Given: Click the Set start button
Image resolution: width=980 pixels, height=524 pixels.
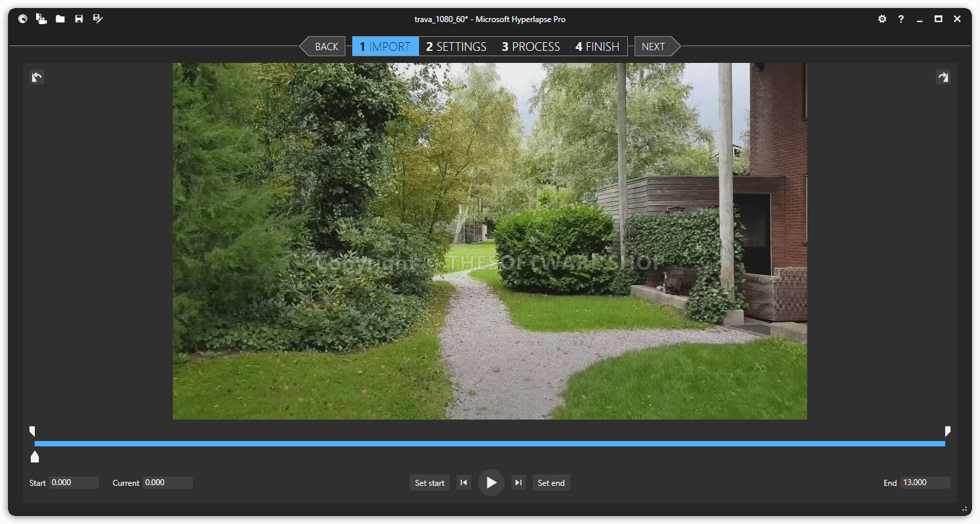Looking at the screenshot, I should pyautogui.click(x=429, y=483).
